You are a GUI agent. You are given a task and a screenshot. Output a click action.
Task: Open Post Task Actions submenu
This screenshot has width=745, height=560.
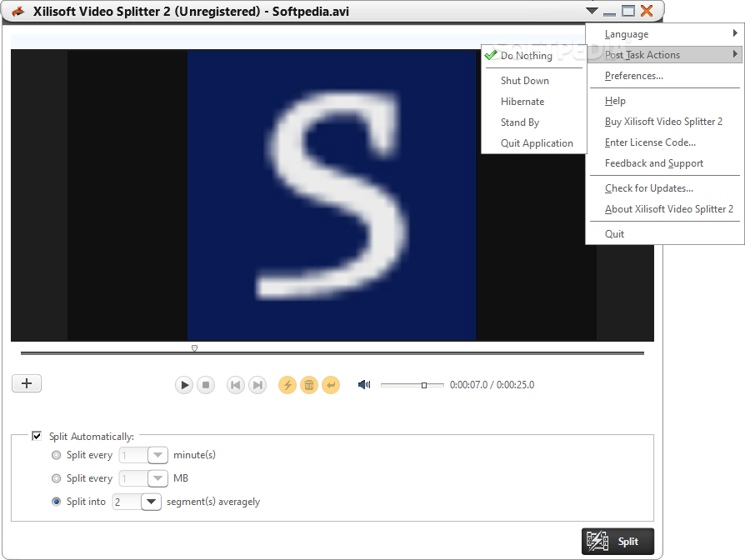[x=665, y=55]
